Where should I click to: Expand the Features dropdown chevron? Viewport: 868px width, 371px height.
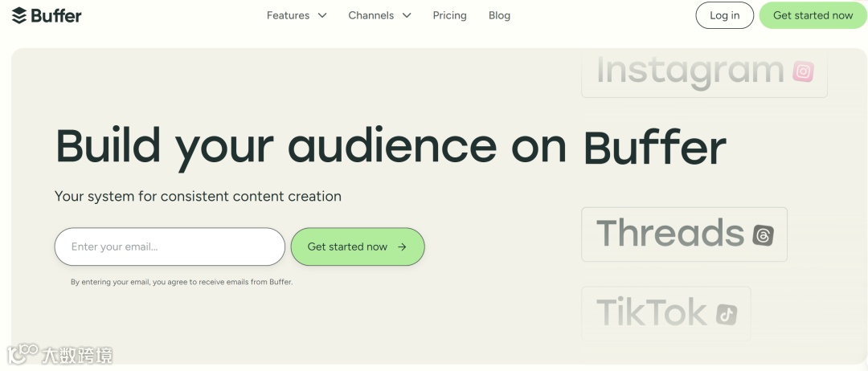coord(322,15)
